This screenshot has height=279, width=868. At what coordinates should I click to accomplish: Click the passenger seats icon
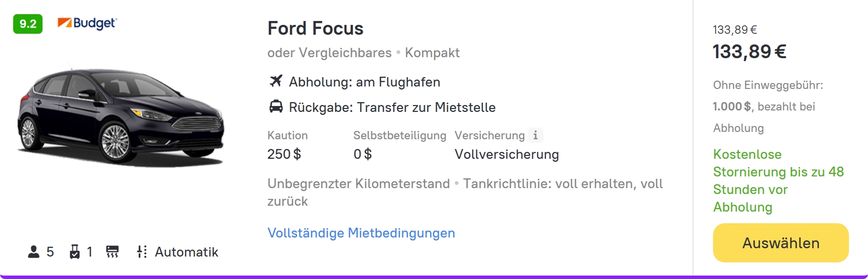[x=34, y=252]
